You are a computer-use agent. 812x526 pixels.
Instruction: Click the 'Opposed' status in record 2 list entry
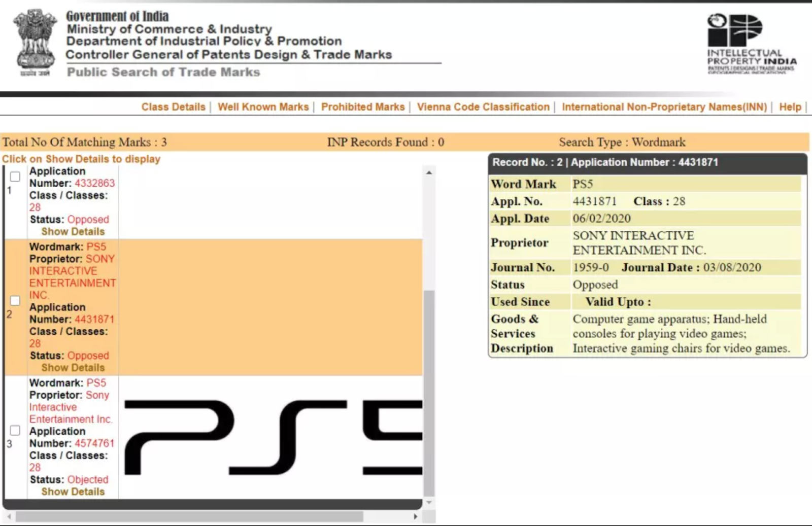pos(88,356)
